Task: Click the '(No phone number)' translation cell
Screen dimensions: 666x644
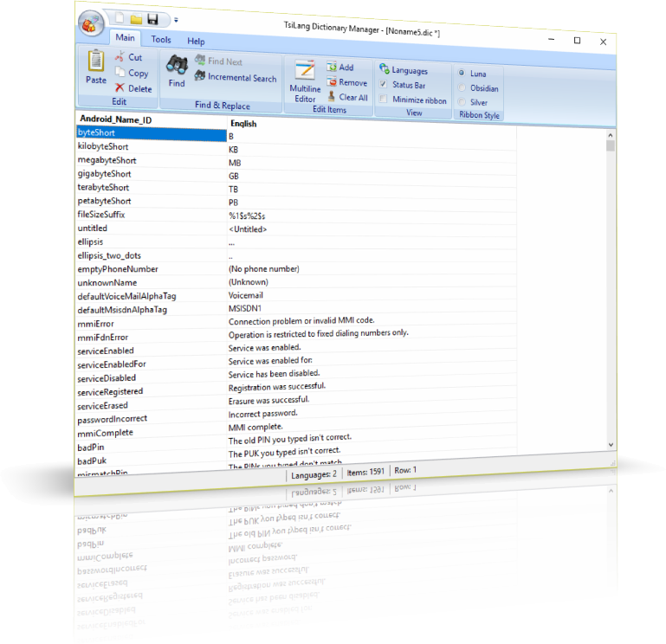Action: coord(372,268)
